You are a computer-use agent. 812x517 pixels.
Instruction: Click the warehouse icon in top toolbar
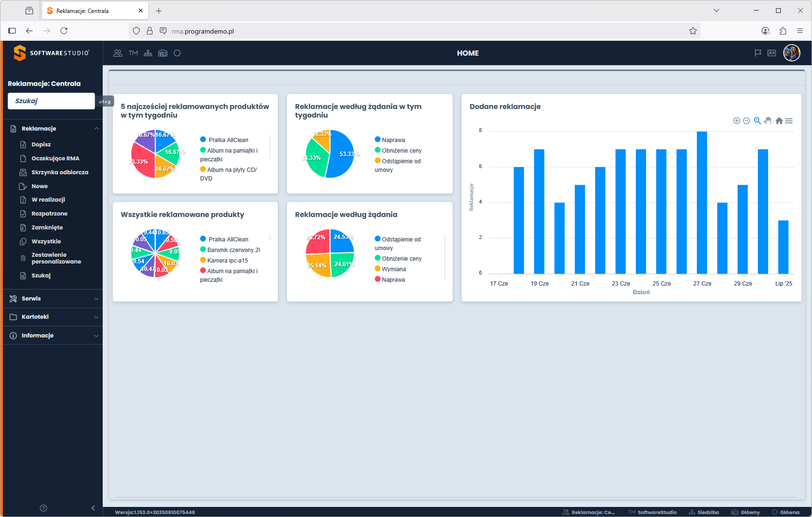tap(163, 53)
